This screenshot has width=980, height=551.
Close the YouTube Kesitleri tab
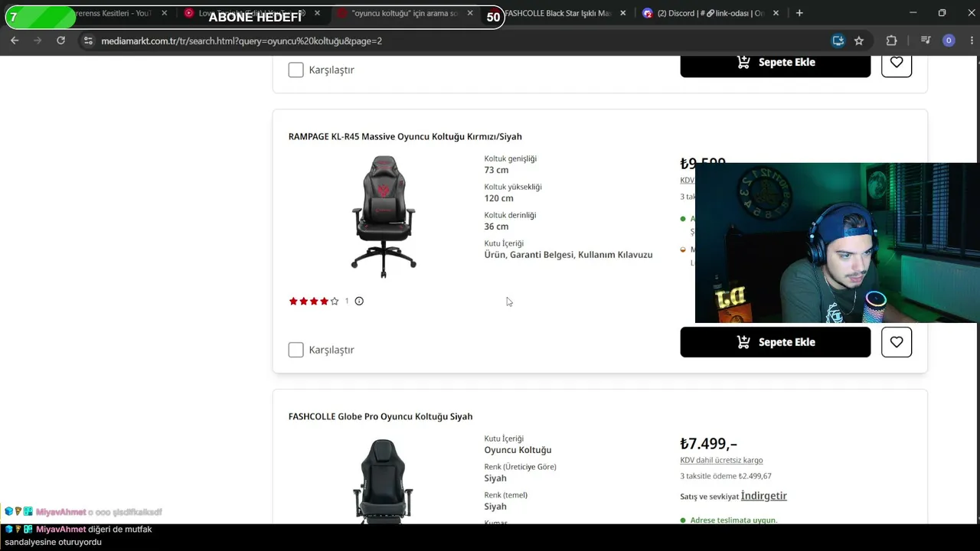(x=164, y=13)
